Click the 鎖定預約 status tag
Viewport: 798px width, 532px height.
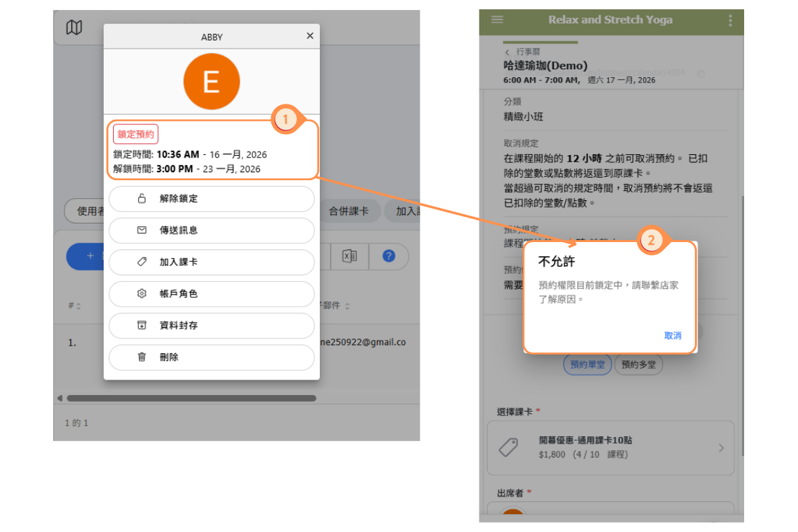pos(136,134)
